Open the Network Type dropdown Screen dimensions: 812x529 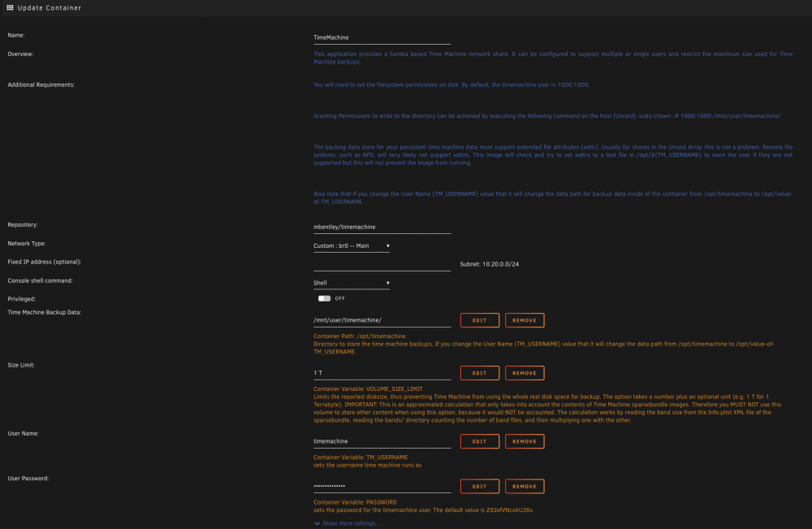pyautogui.click(x=351, y=246)
